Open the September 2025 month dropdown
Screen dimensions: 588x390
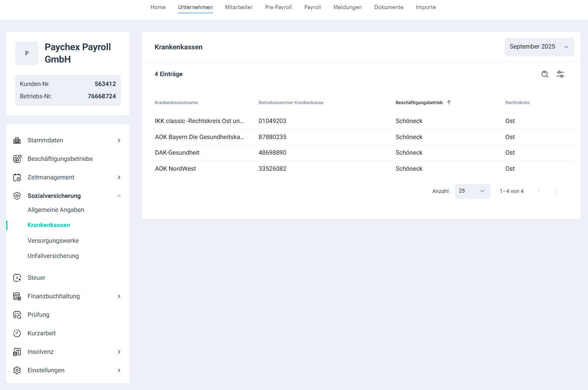coord(539,47)
